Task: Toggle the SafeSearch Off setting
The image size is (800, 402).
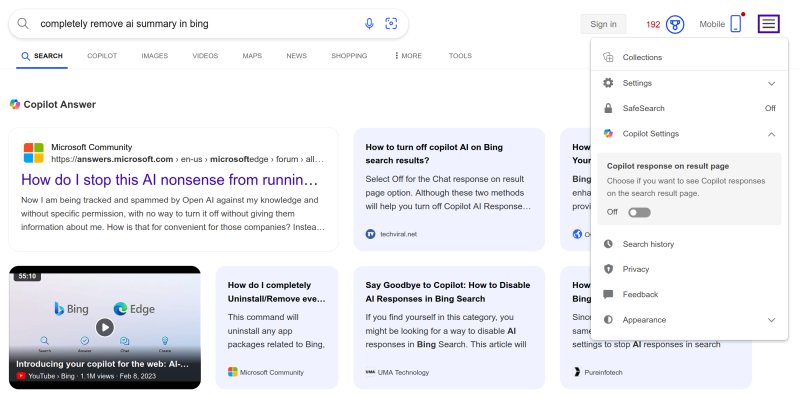Action: pos(770,108)
